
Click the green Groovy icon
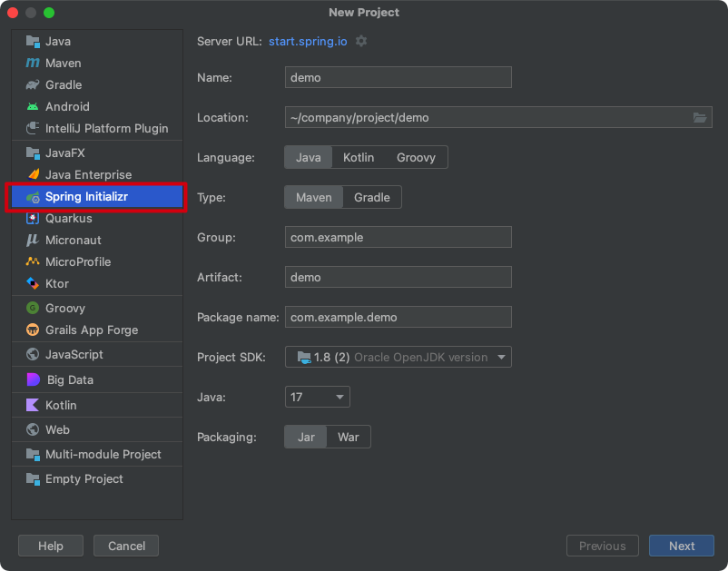(x=33, y=308)
